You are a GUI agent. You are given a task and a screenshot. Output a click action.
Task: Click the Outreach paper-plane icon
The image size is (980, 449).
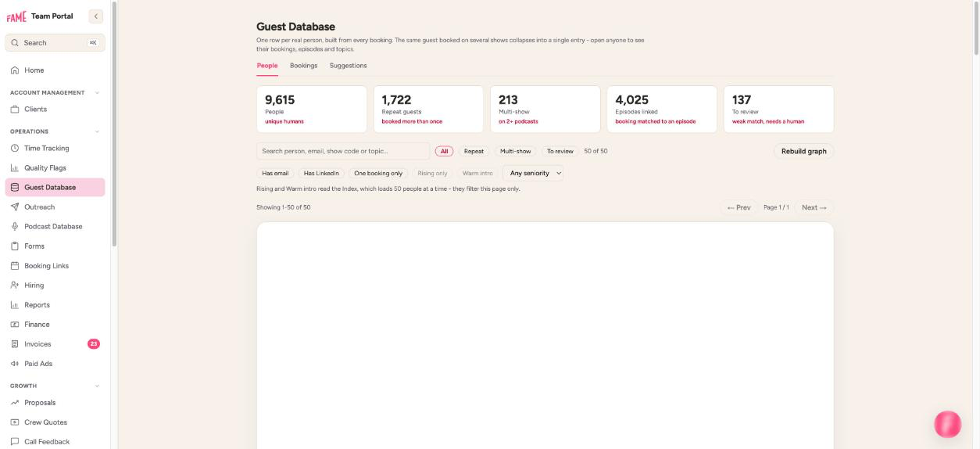(x=15, y=207)
